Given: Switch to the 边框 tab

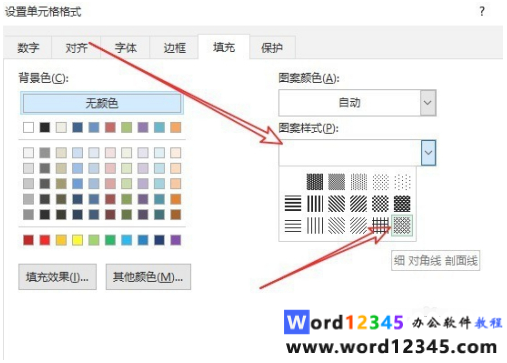Looking at the screenshot, I should coord(174,48).
